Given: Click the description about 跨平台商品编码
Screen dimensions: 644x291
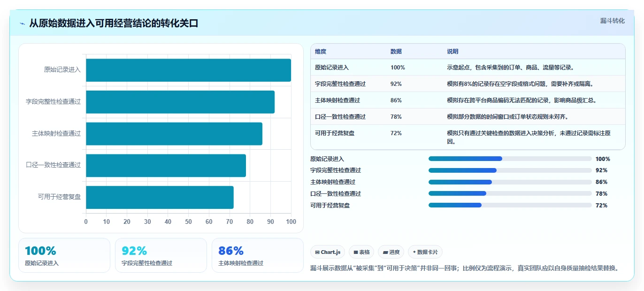Looking at the screenshot, I should [522, 100].
